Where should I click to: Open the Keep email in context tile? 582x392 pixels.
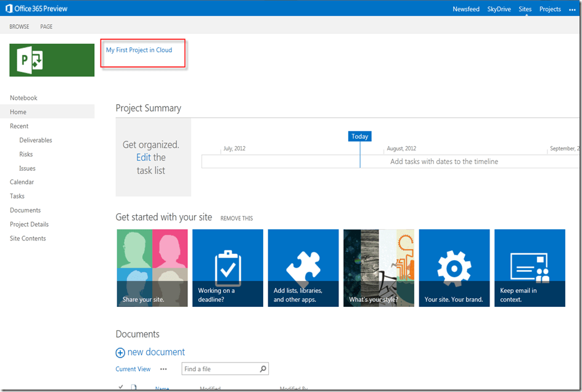[x=530, y=268]
